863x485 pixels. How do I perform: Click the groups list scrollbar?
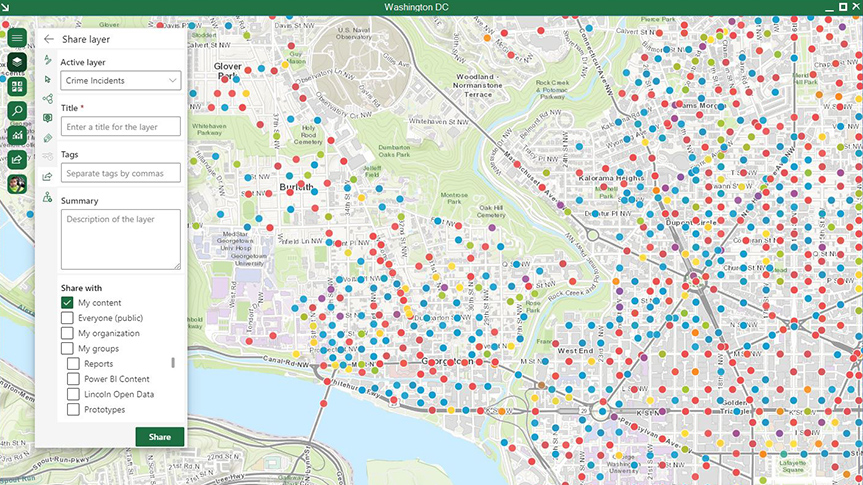point(173,363)
